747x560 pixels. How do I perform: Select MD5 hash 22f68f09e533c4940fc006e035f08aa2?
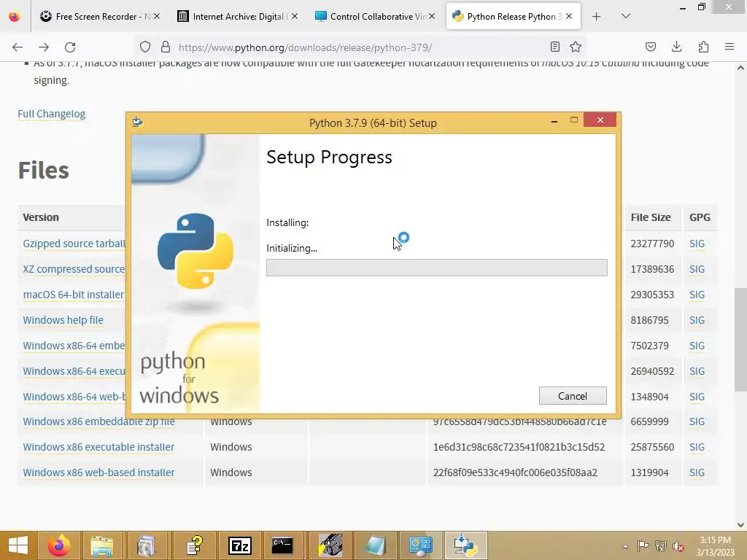(515, 472)
